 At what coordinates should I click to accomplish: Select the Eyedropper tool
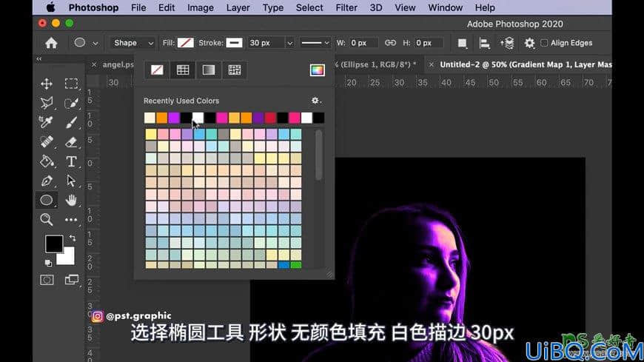(47, 122)
